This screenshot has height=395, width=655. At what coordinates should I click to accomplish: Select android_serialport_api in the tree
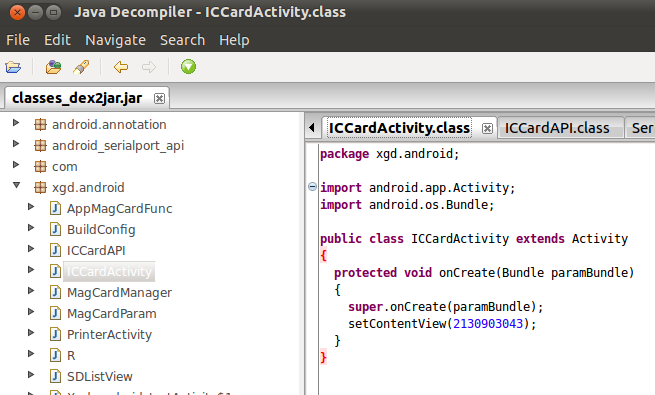[x=118, y=146]
